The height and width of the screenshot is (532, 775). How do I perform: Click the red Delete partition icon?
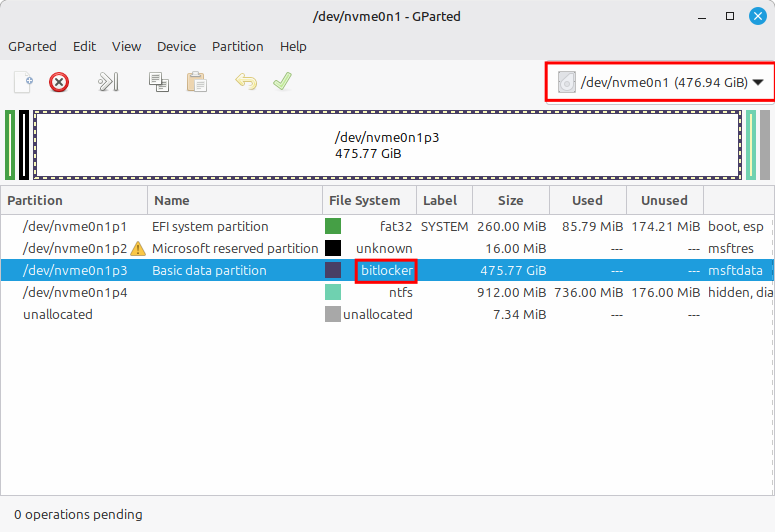pos(59,82)
